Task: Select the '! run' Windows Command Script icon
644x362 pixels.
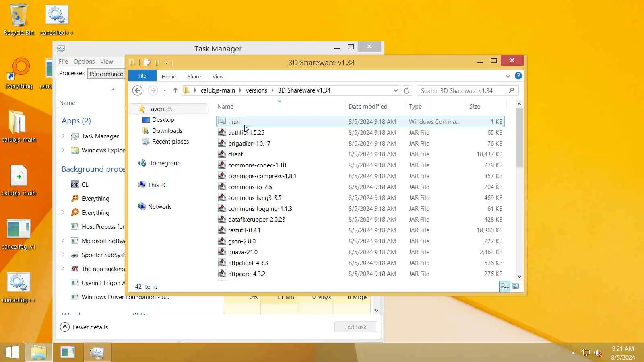Action: [222, 121]
